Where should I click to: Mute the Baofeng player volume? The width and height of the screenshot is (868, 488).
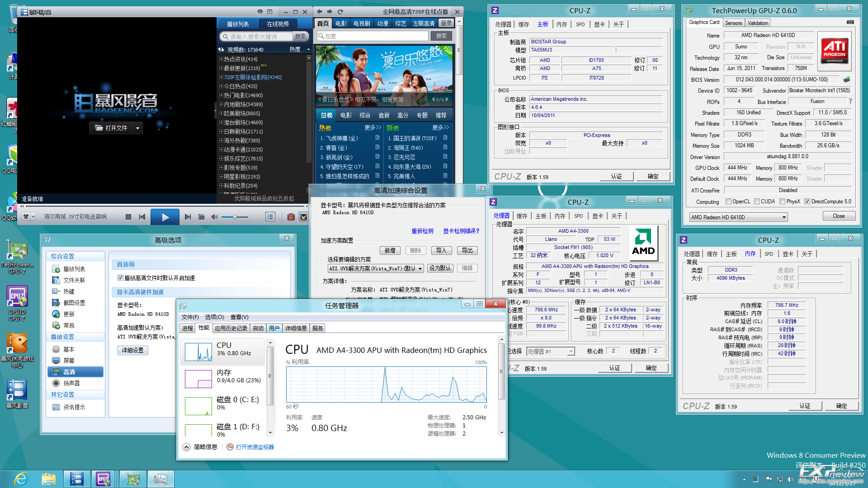click(215, 217)
